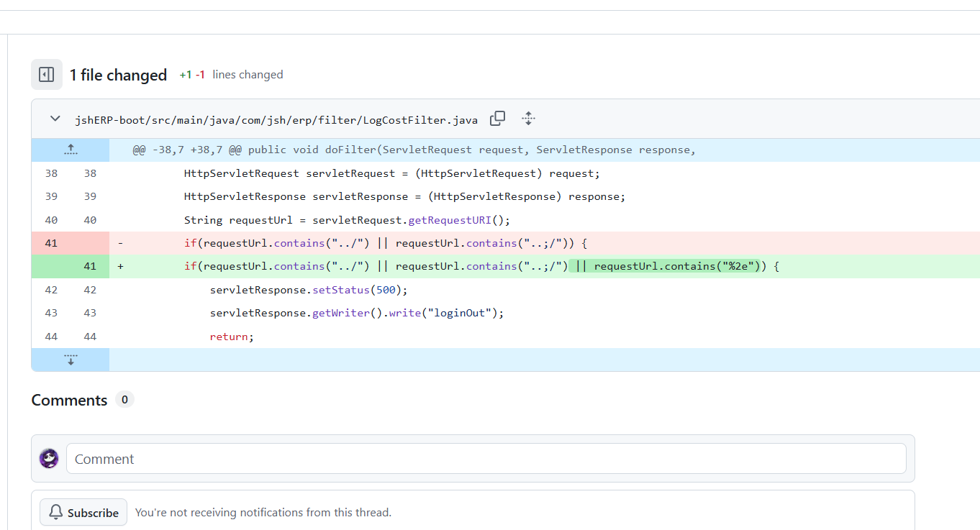Click the highlighted "%2e" added code
This screenshot has width=980, height=530.
pyautogui.click(x=738, y=266)
